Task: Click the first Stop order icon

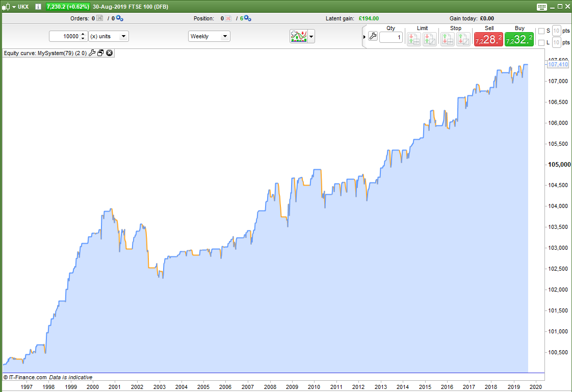Action: click(448, 39)
